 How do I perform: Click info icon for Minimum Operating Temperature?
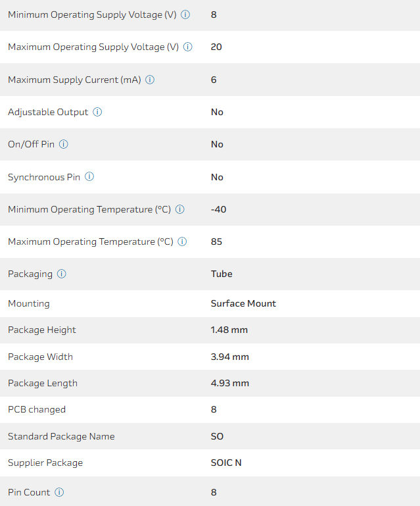click(179, 209)
